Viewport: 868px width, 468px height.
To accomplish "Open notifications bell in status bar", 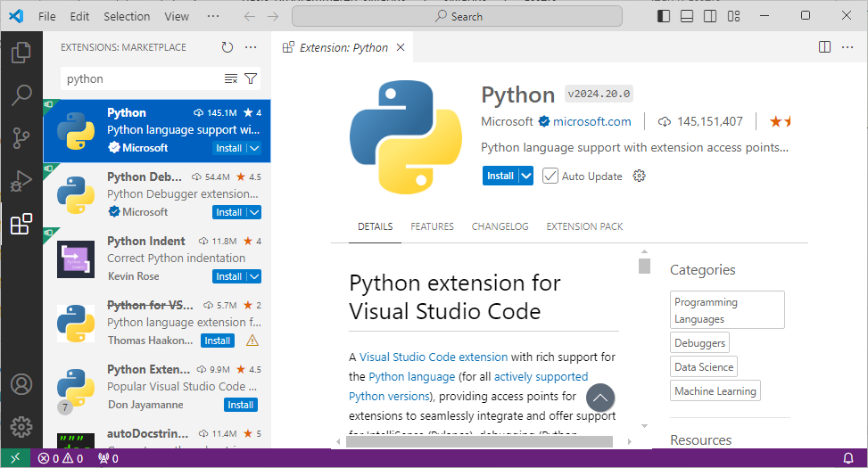I will tap(848, 458).
